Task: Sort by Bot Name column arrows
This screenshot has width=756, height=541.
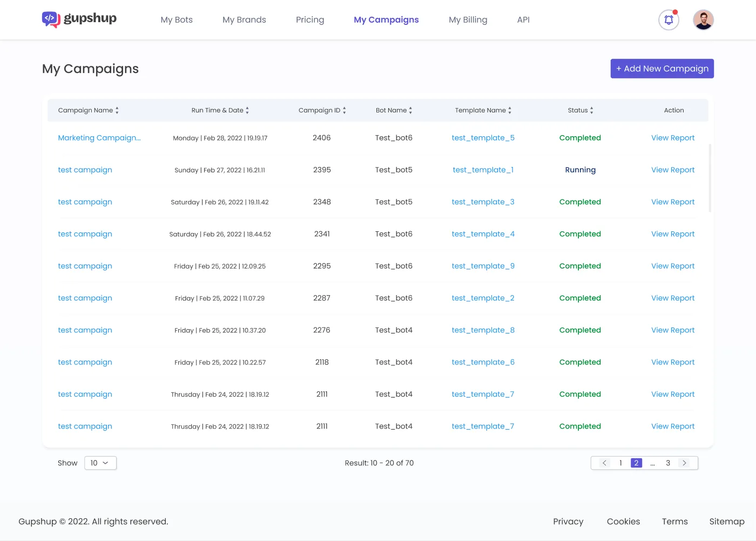Action: 410,110
